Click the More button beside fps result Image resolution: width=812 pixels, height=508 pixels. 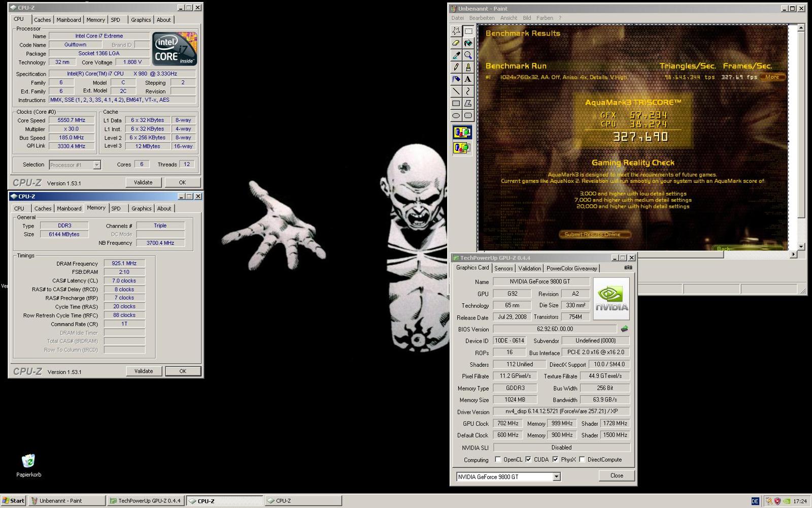772,77
